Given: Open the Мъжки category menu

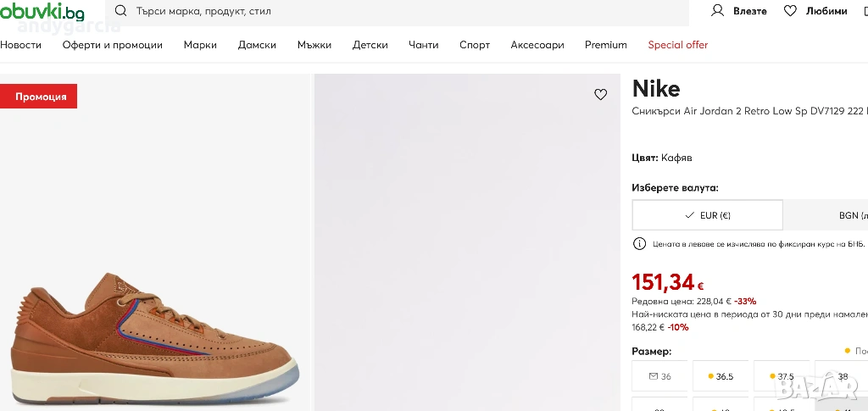Looking at the screenshot, I should (x=314, y=45).
